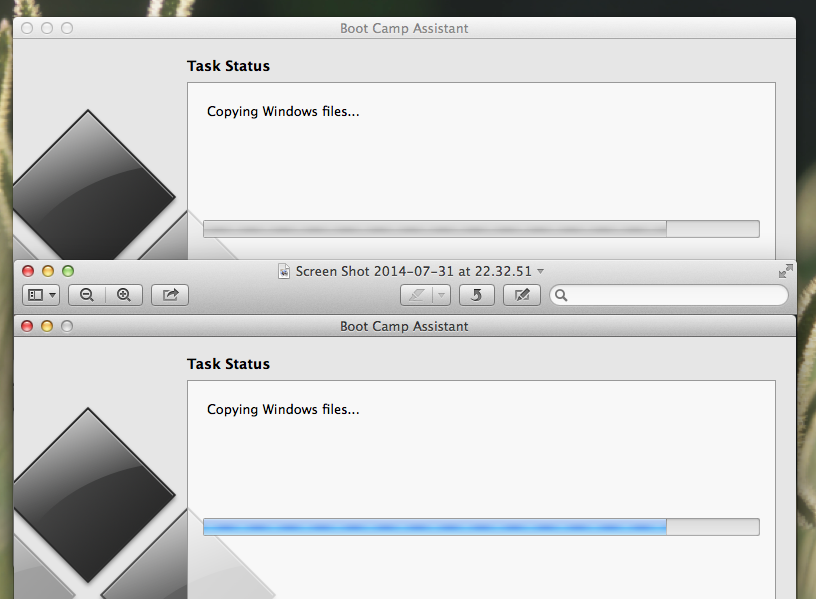Close the Preview window with red button
This screenshot has height=599, width=816.
click(x=28, y=271)
